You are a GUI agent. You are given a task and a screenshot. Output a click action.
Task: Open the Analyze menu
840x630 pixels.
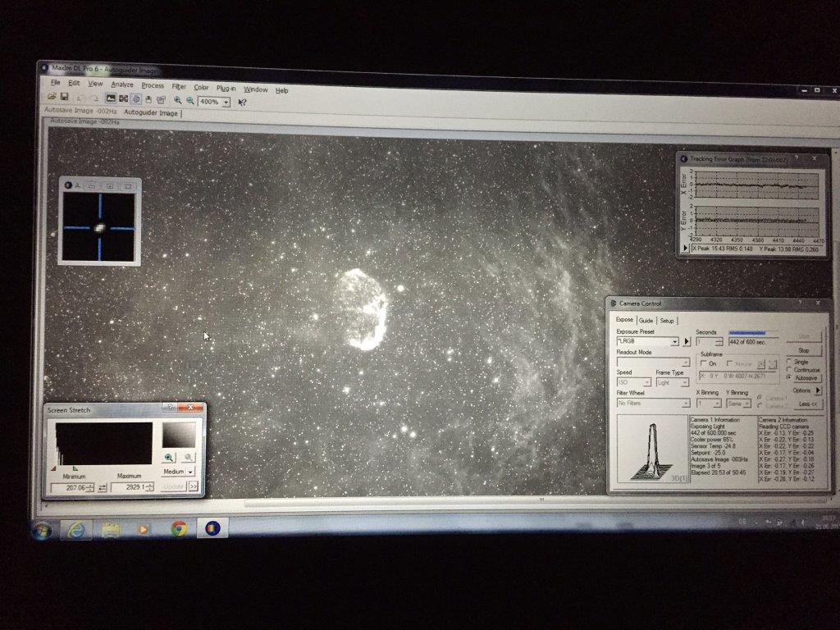[122, 84]
